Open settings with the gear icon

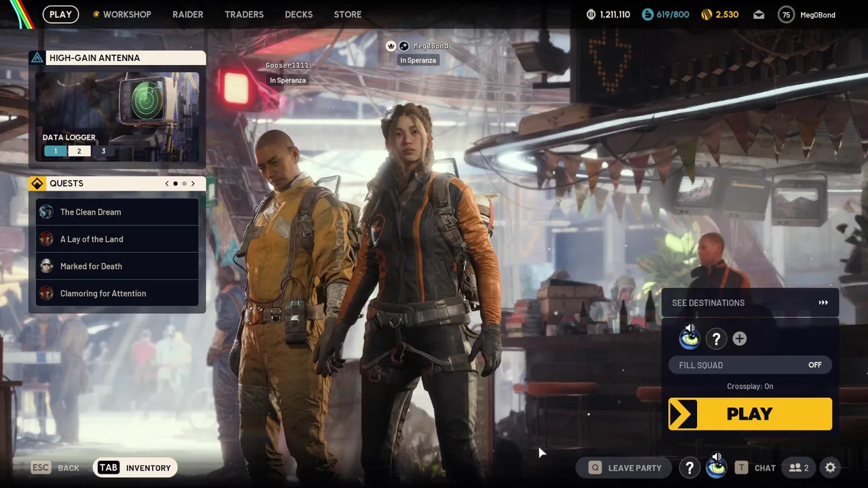[x=830, y=468]
